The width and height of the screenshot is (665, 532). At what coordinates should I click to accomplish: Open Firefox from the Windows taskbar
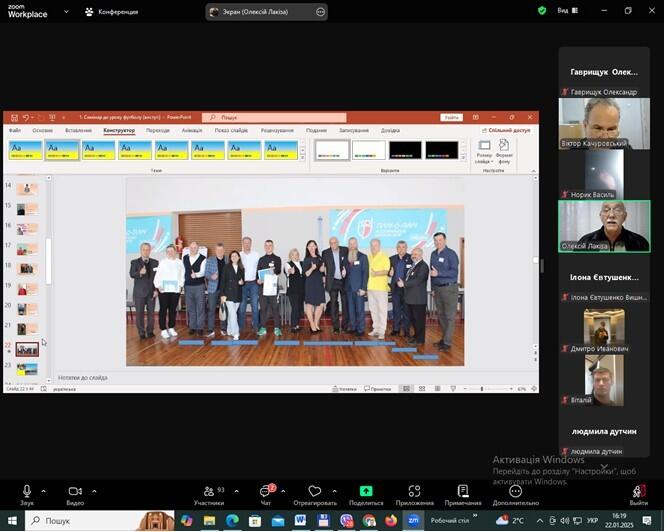pyautogui.click(x=391, y=521)
